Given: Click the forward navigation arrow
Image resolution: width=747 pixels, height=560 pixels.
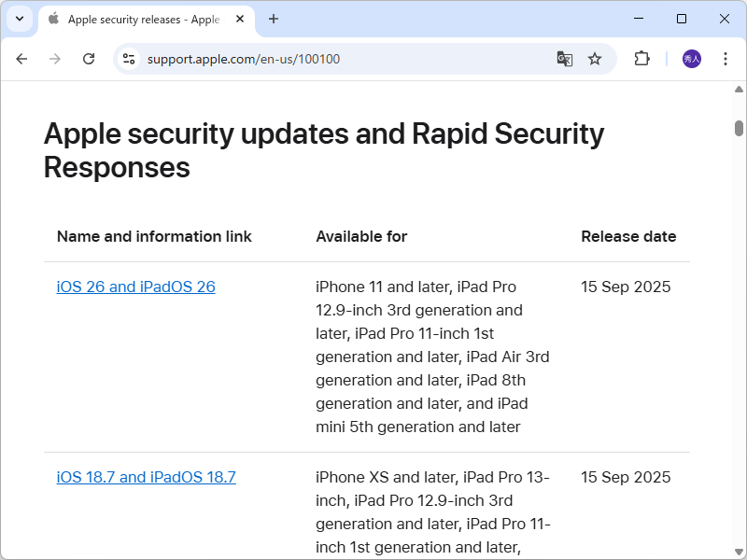Looking at the screenshot, I should (54, 58).
